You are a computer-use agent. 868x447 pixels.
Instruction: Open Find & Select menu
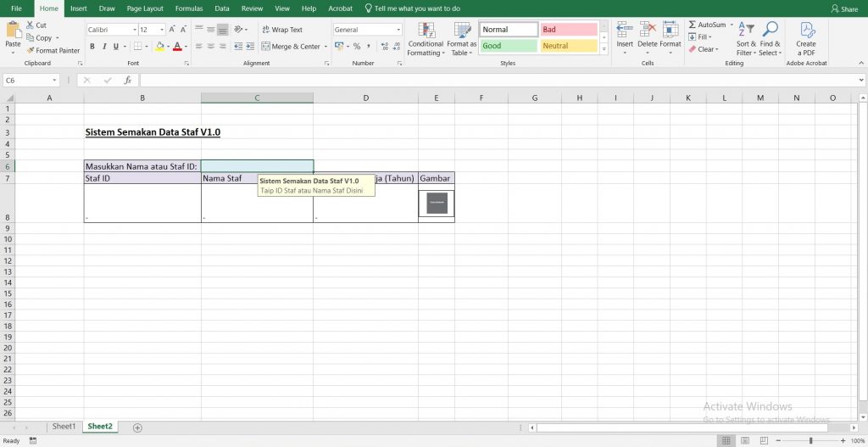pyautogui.click(x=770, y=39)
